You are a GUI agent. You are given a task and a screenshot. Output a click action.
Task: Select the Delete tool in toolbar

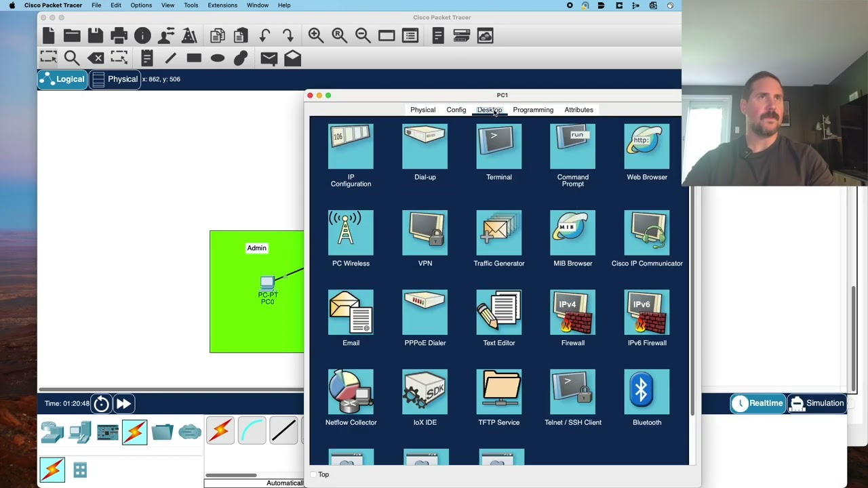(96, 58)
